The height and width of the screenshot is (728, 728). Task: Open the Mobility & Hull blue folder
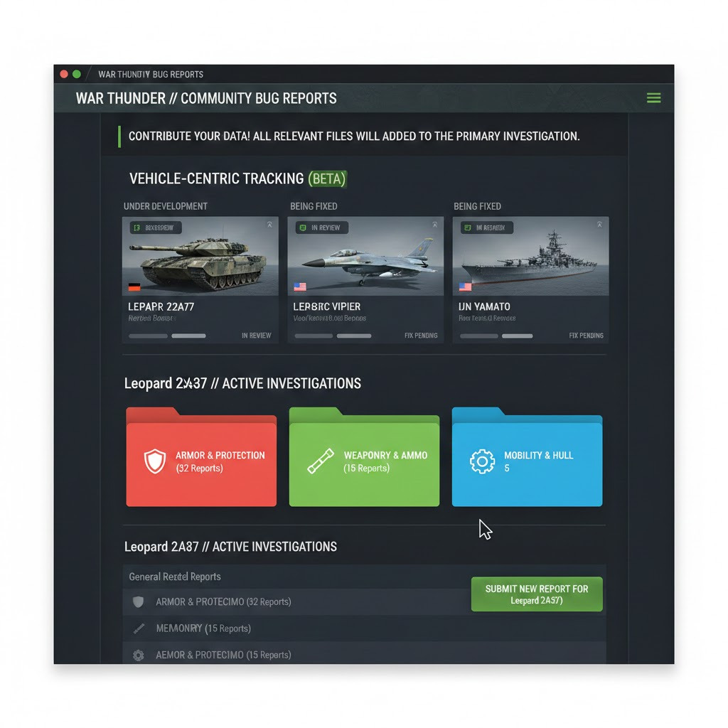tap(527, 462)
